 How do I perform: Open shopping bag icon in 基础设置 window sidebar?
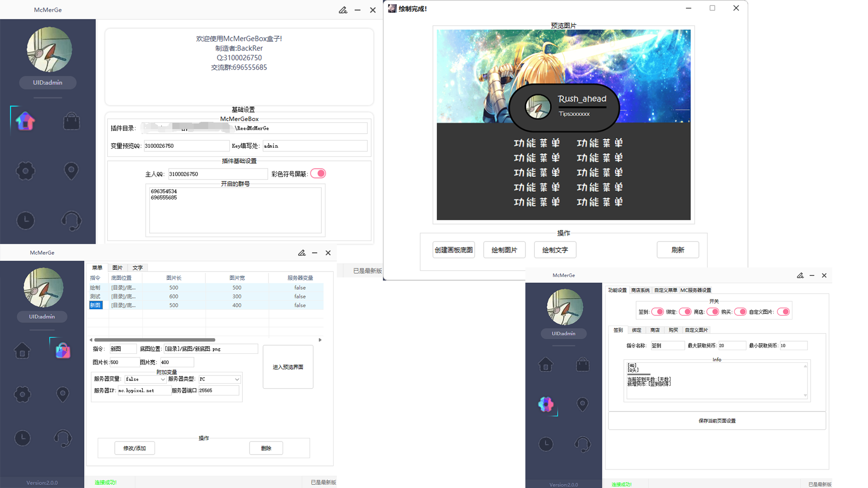point(71,121)
